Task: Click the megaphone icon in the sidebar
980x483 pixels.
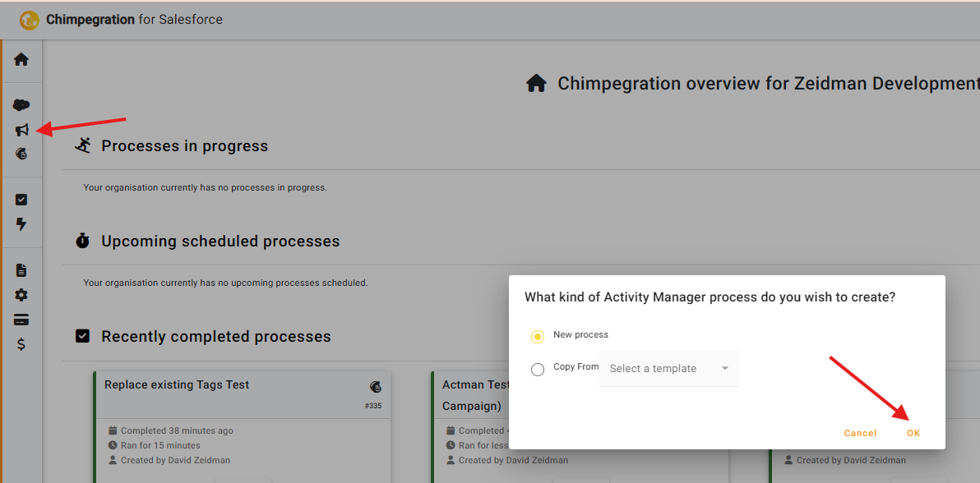Action: click(21, 130)
